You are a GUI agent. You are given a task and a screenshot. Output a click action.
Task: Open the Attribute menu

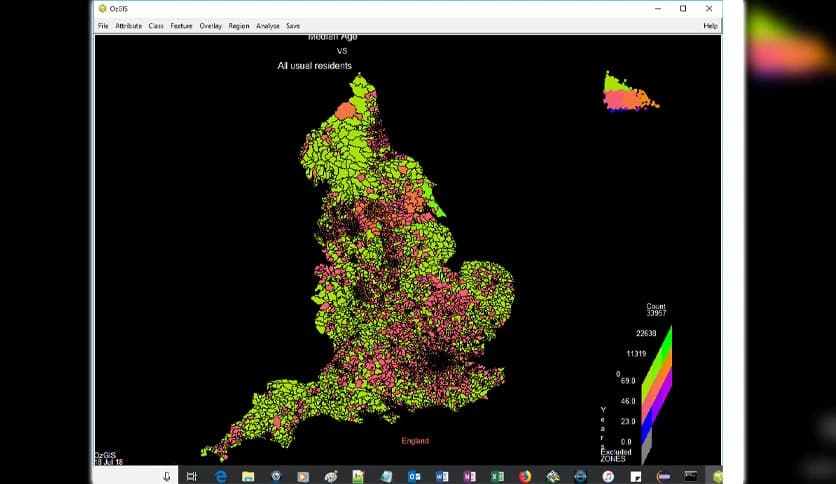[128, 26]
